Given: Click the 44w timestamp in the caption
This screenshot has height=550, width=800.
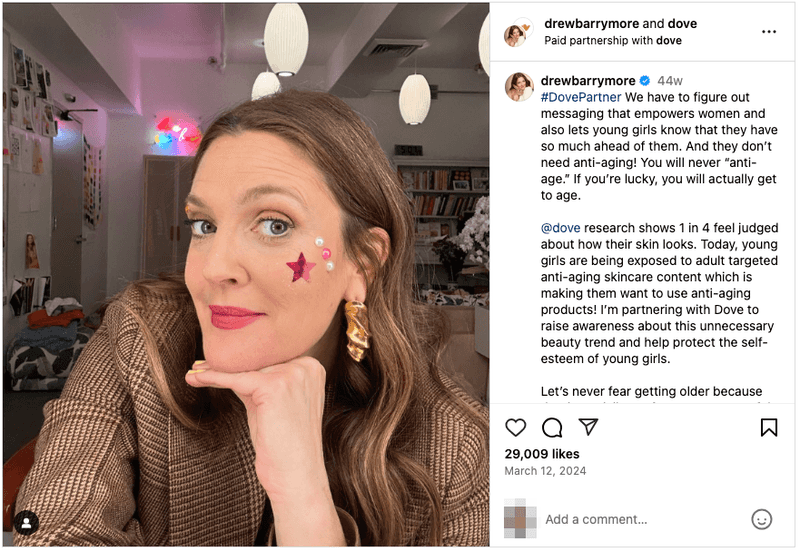Looking at the screenshot, I should tap(669, 81).
